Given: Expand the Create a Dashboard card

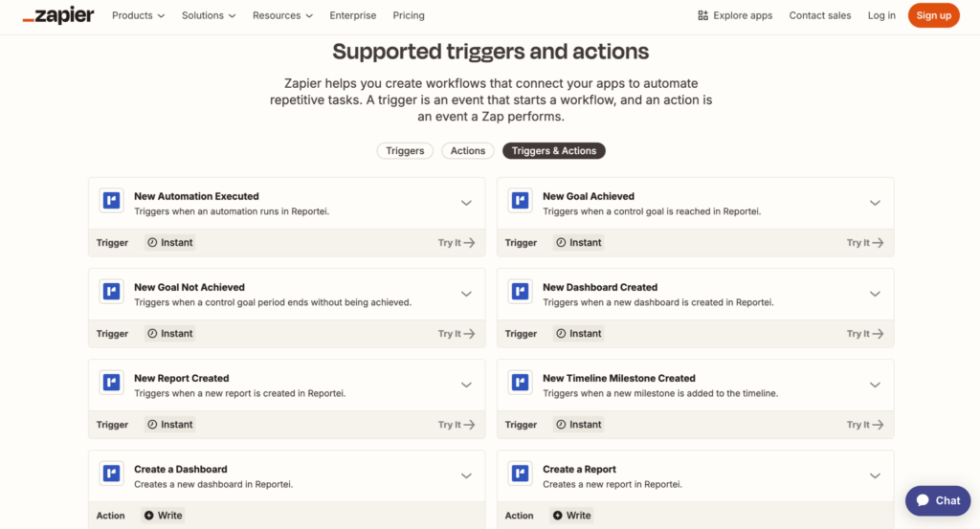Looking at the screenshot, I should 466,476.
